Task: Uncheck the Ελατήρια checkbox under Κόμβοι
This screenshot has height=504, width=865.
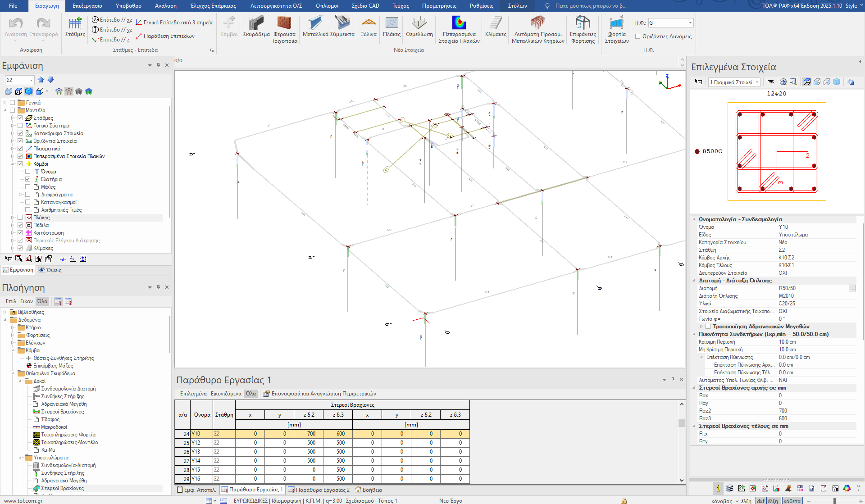Action: 28,179
